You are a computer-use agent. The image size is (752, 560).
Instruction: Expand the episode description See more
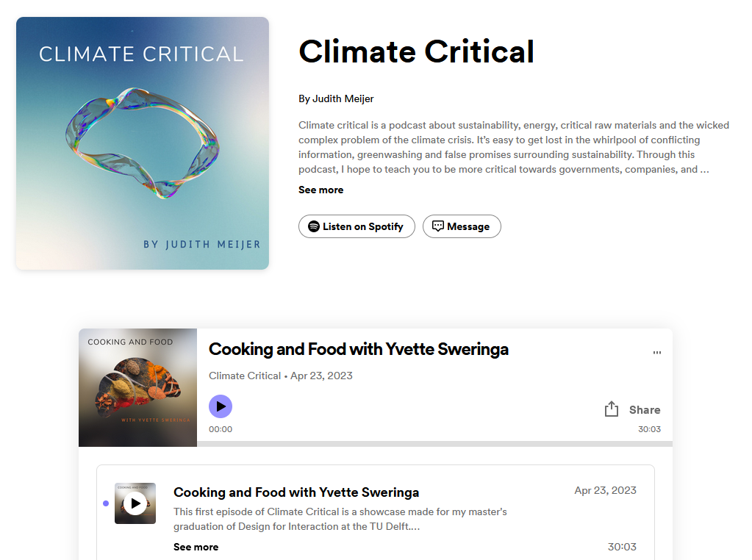pos(196,547)
